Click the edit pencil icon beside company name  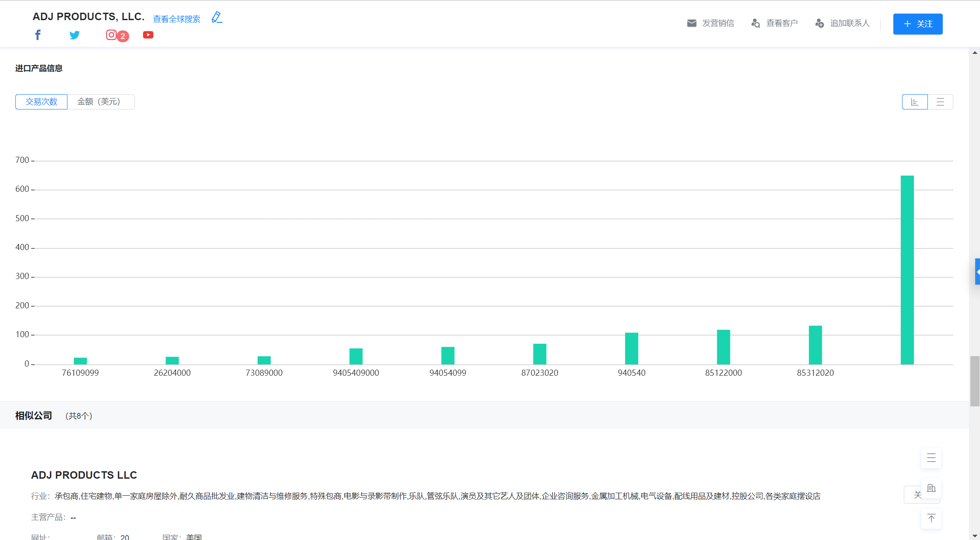click(x=217, y=18)
